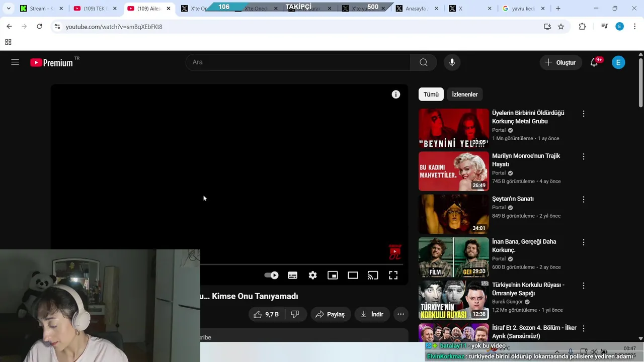Open options for Şeytan'ın Sanatı video
This screenshot has height=362, width=644.
pyautogui.click(x=583, y=200)
